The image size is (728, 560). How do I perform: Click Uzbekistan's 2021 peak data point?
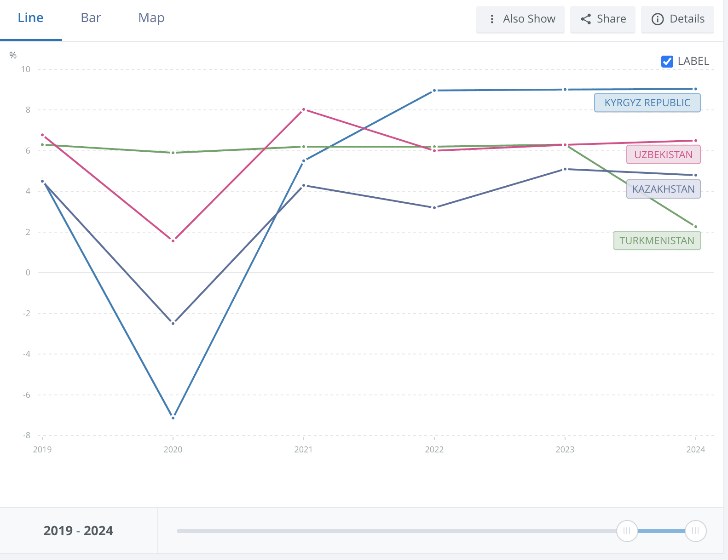(304, 109)
